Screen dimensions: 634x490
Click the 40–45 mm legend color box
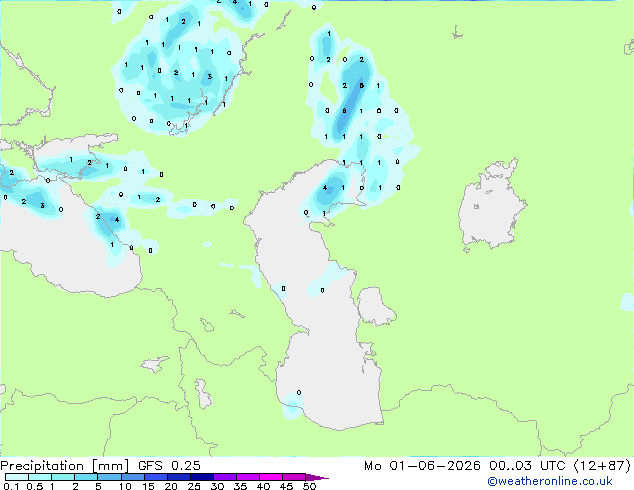point(271,477)
